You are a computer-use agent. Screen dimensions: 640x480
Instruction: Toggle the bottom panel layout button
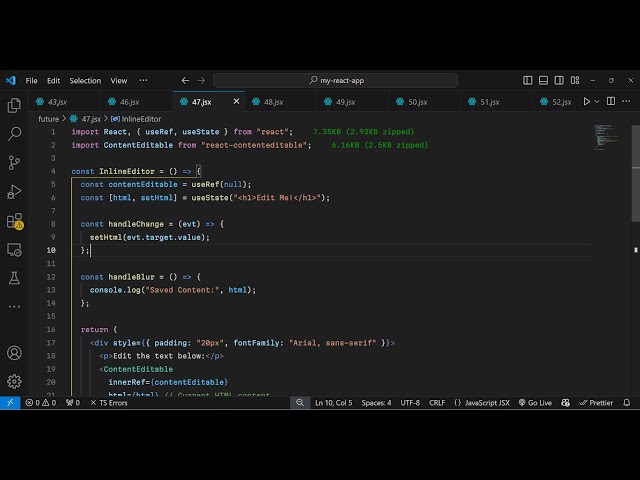click(x=542, y=80)
